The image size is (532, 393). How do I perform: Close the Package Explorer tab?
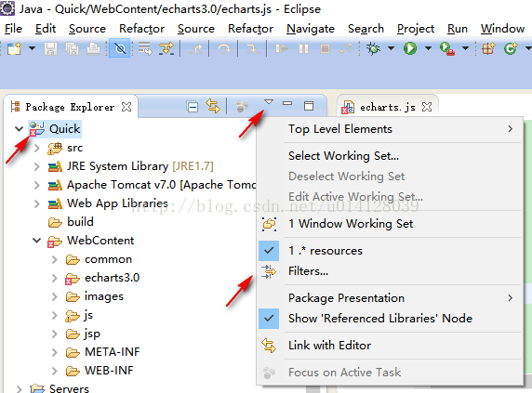126,107
